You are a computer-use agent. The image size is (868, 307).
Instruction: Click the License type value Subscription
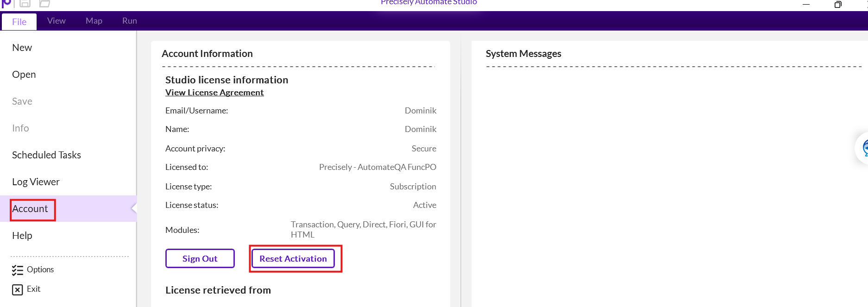(x=413, y=187)
